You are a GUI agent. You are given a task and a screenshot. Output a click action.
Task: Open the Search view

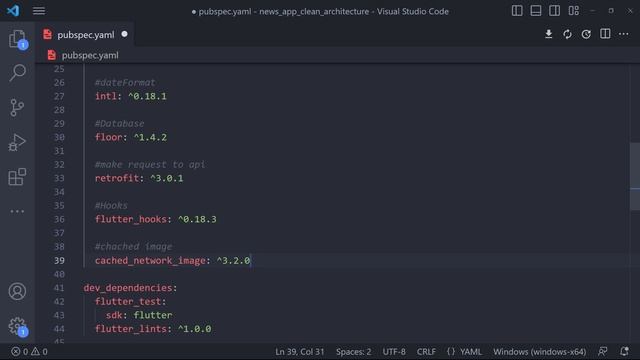coord(17,73)
